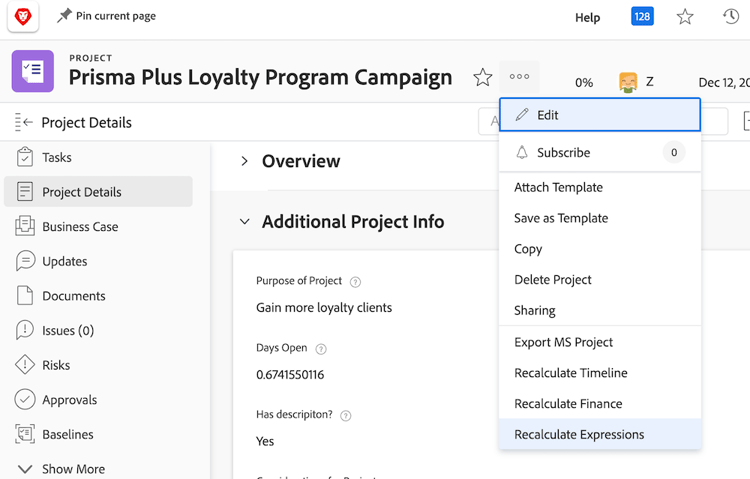Open the Tasks section in sidebar
Viewport: 750px width, 479px height.
coord(57,157)
